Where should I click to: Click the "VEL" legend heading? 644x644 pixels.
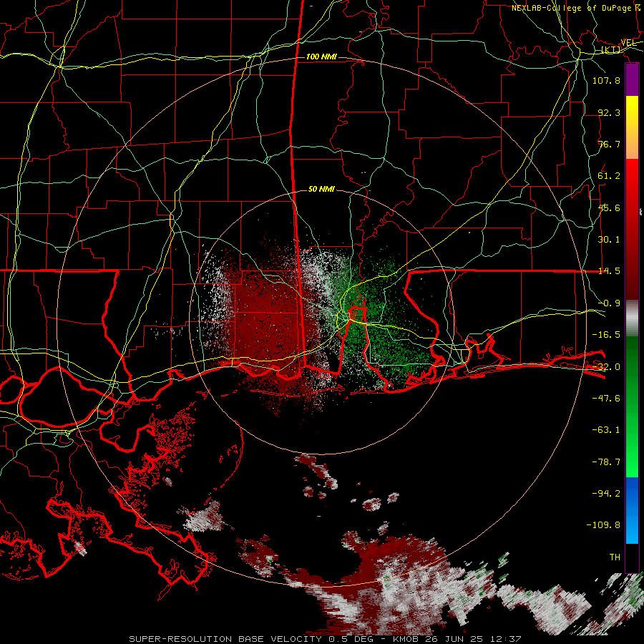tap(629, 43)
